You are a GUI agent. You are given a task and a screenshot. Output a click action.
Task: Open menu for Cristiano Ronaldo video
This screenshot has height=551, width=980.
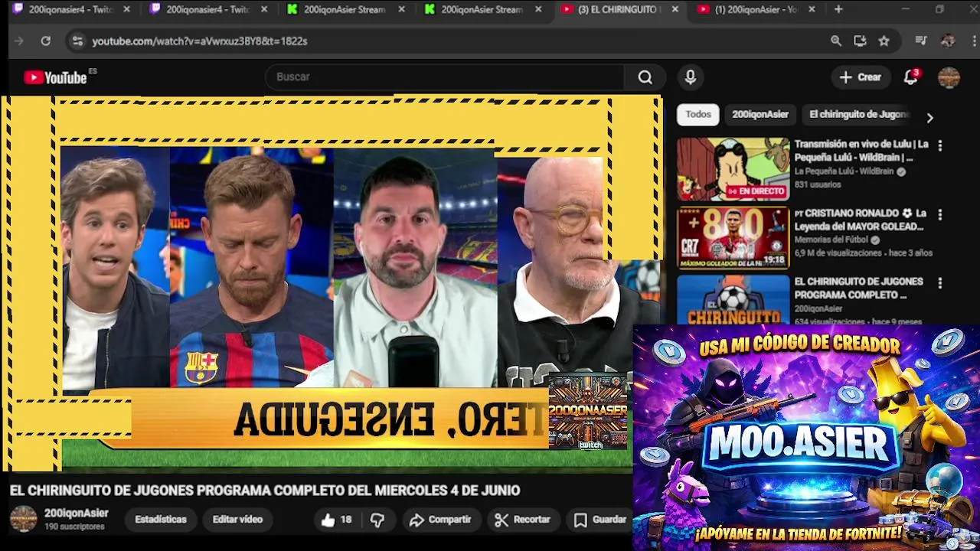click(940, 215)
